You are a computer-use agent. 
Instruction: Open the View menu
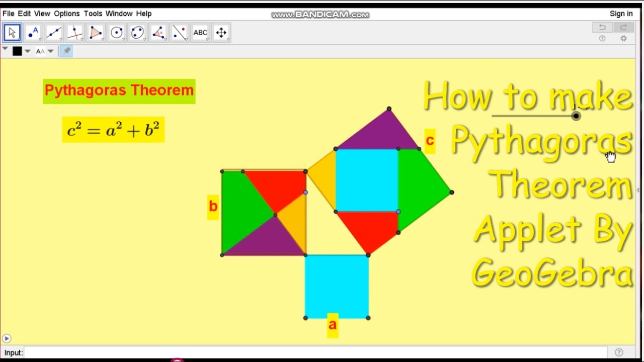(x=42, y=14)
